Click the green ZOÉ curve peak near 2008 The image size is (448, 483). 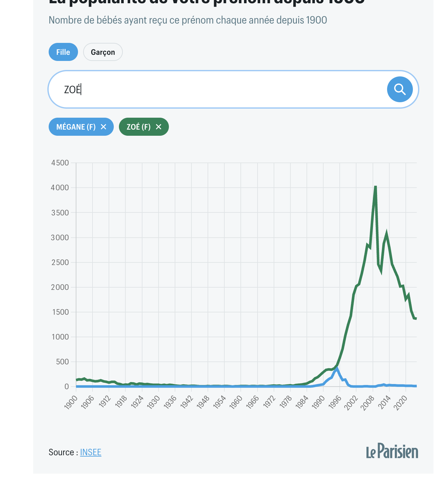coord(375,187)
